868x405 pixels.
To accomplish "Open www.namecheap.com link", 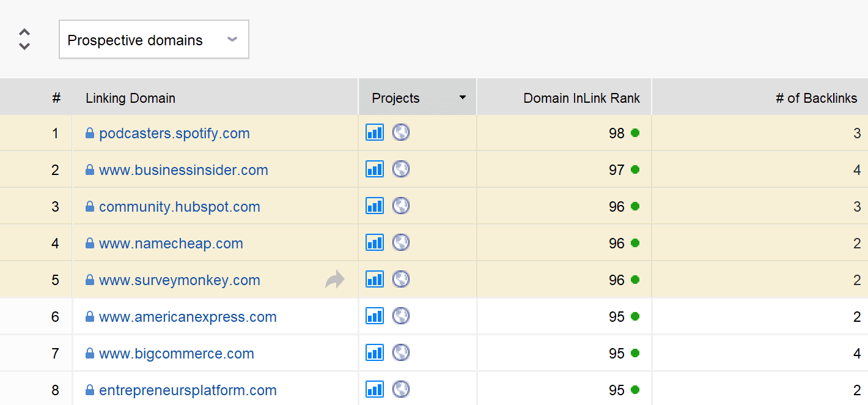I will pyautogui.click(x=171, y=243).
